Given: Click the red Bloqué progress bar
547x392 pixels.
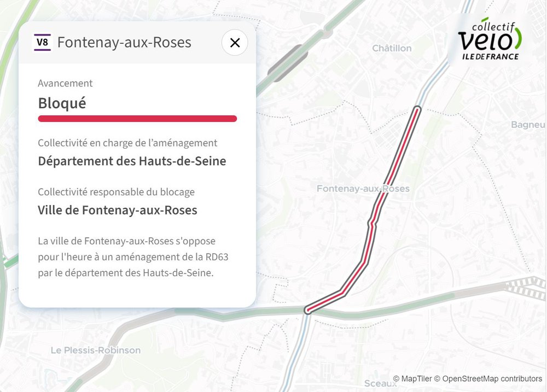Looking at the screenshot, I should [x=137, y=119].
